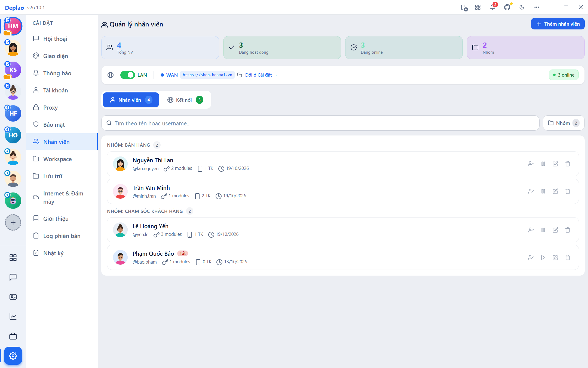Open Bảo mật settings section
Image resolution: width=588 pixels, height=368 pixels.
(x=62, y=125)
